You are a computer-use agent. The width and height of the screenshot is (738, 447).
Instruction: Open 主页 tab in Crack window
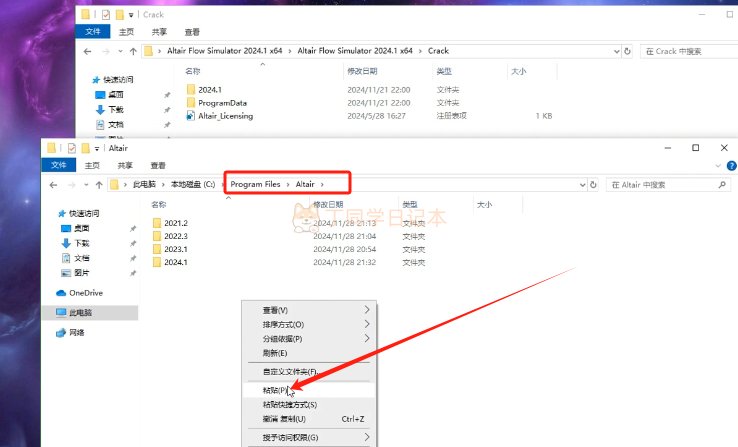pos(127,32)
